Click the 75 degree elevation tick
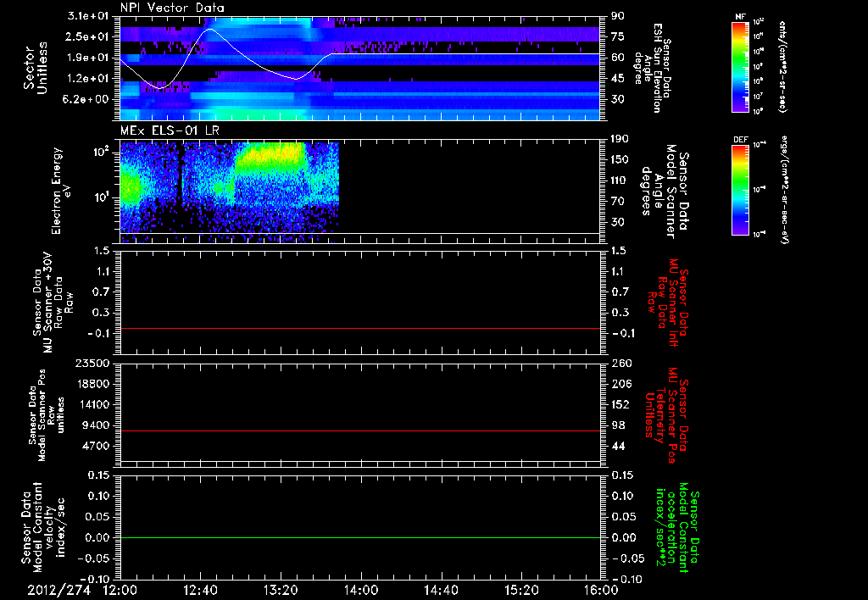Viewport: 868px width, 600px height. (x=618, y=36)
